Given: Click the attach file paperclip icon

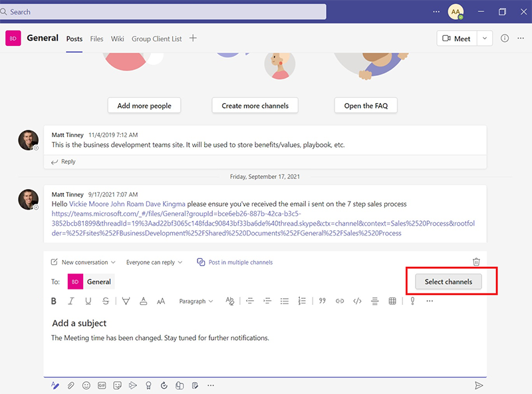Looking at the screenshot, I should 70,385.
